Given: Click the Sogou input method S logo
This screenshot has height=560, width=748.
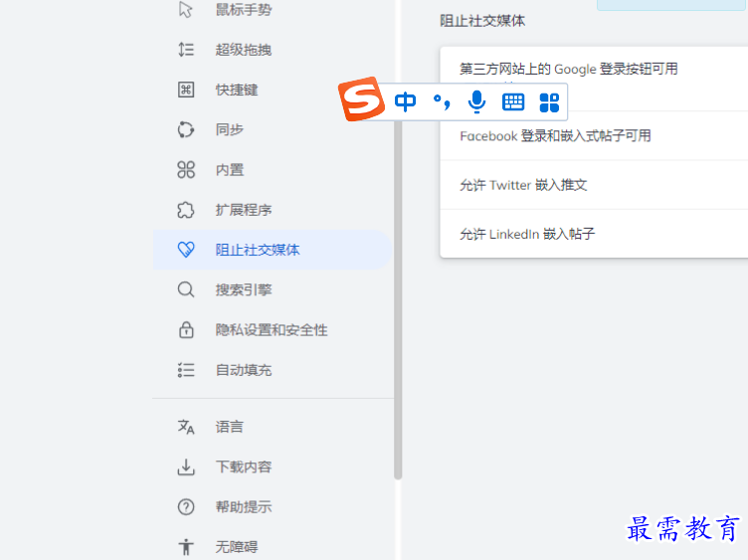Looking at the screenshot, I should tap(361, 99).
